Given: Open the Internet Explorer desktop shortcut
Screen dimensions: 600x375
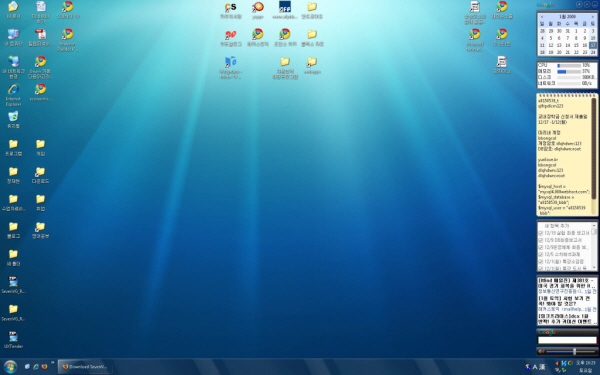Looking at the screenshot, I should (x=13, y=94).
